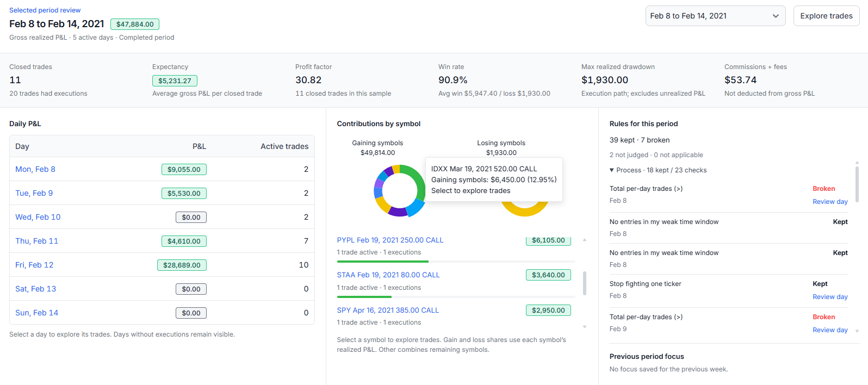Click the PYPL green progress bar
Viewport: 868px width, 385px height.
[383, 262]
